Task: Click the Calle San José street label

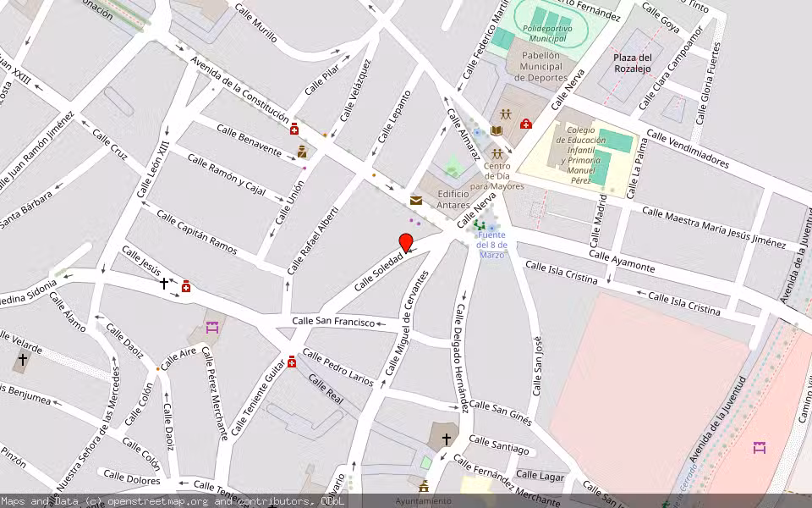Action: tap(538, 366)
